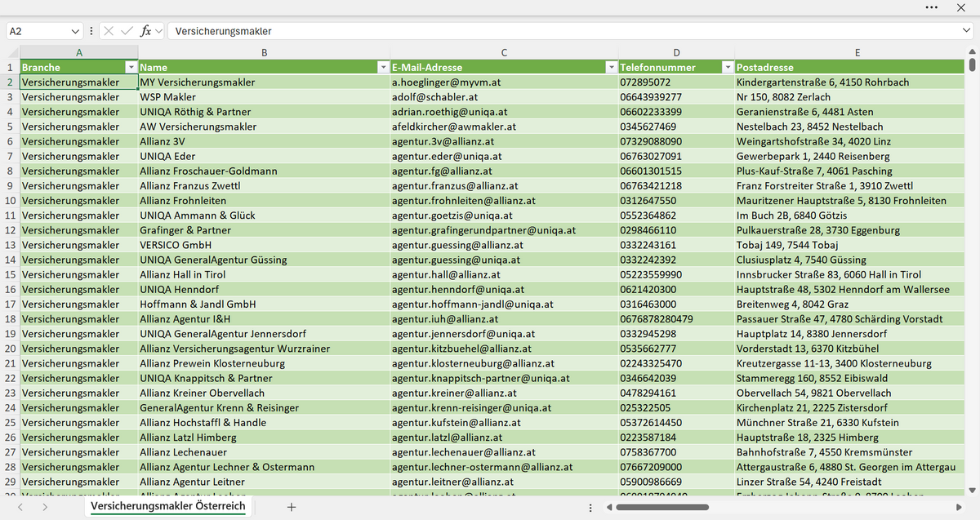Click the horizontal scrollbar right arrow
This screenshot has width=980, height=520.
(960, 507)
